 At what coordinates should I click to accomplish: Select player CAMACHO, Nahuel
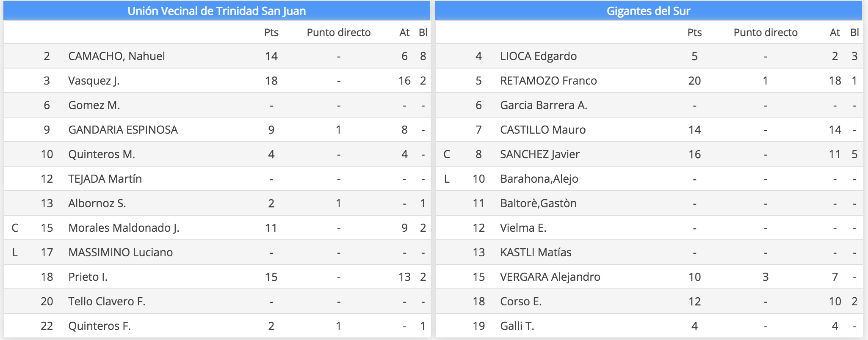pos(116,56)
